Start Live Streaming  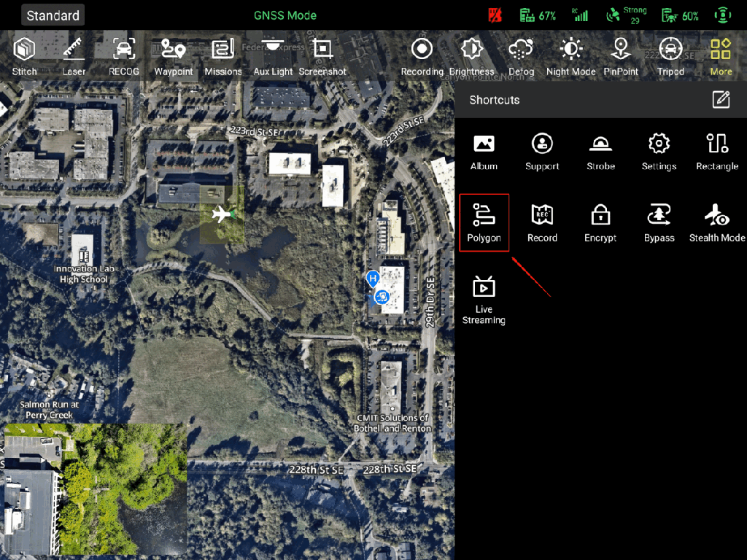tap(484, 299)
